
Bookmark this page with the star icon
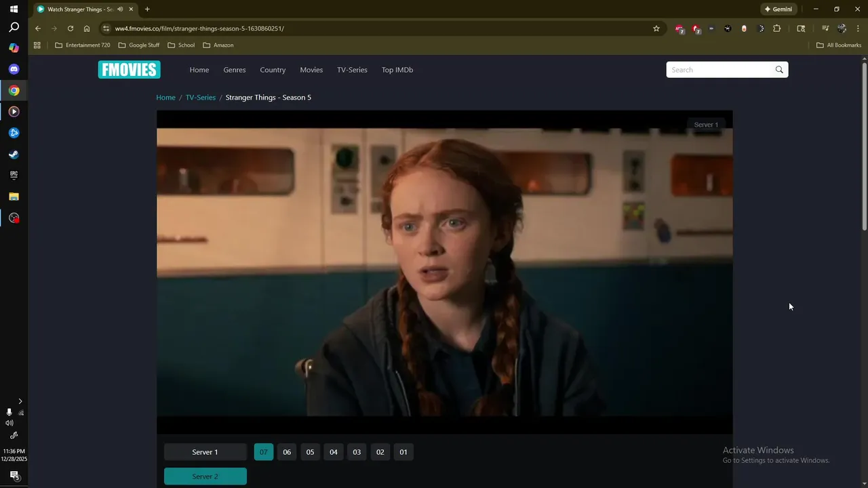[656, 28]
